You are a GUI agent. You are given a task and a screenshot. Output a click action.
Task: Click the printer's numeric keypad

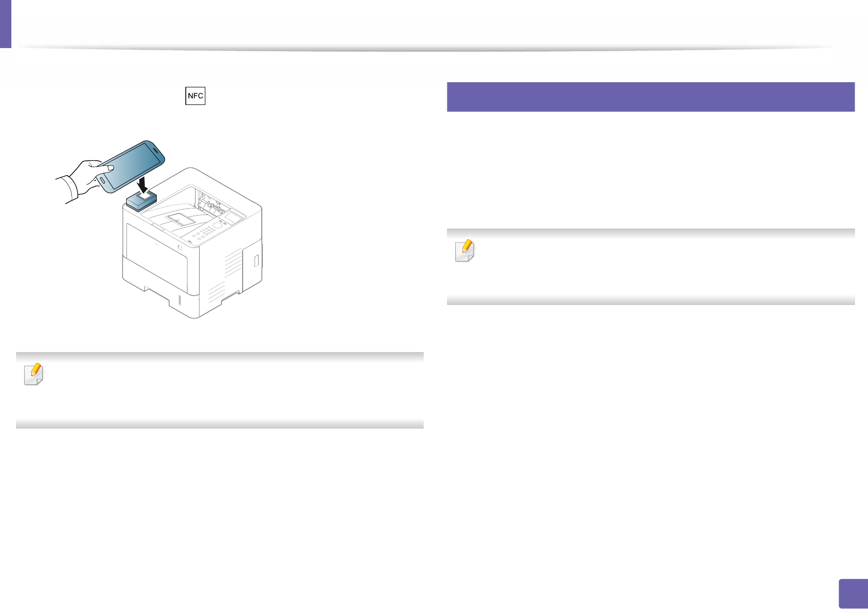(207, 232)
